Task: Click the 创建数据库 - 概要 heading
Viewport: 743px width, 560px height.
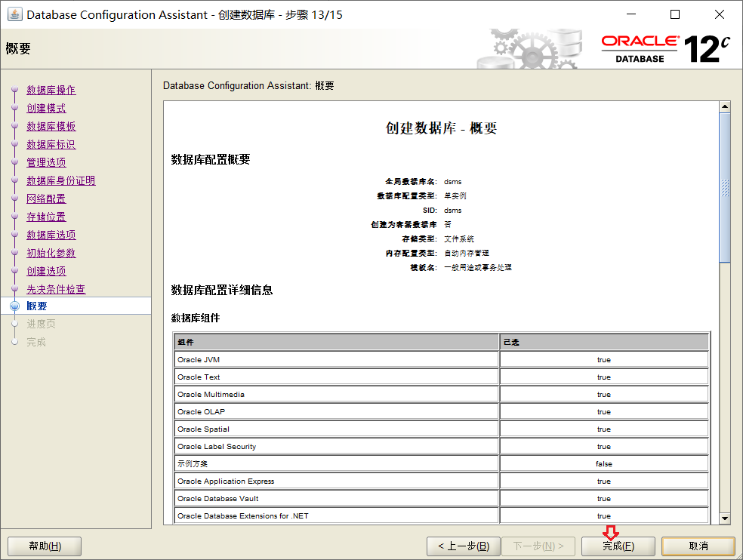Action: (441, 128)
